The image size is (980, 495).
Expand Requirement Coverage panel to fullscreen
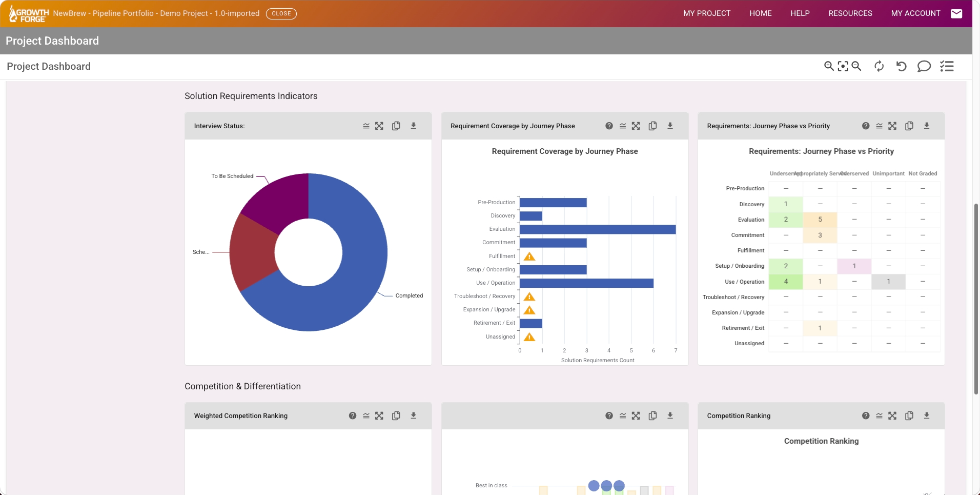click(x=636, y=126)
